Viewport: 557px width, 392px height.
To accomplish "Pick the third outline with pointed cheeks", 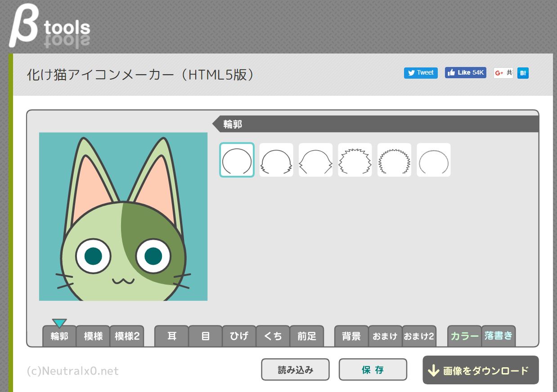I will coord(315,160).
